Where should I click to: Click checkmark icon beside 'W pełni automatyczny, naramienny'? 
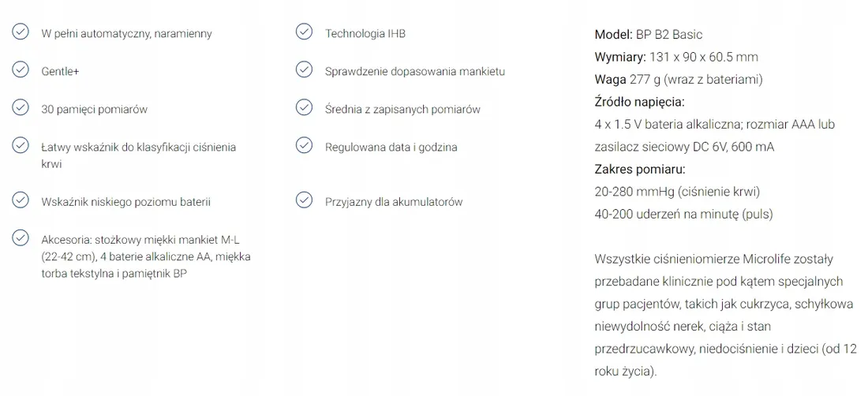[21, 32]
